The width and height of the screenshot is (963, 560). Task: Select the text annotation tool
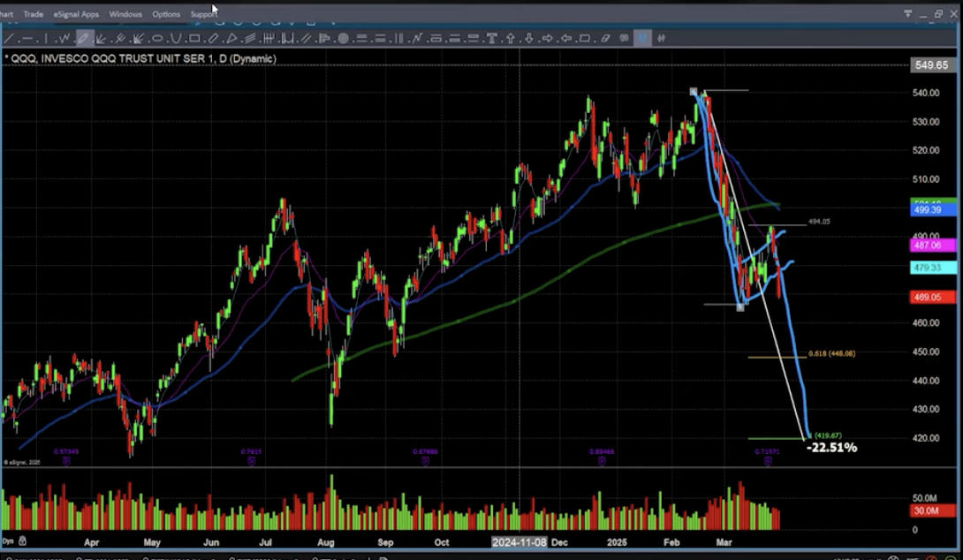coord(491,38)
